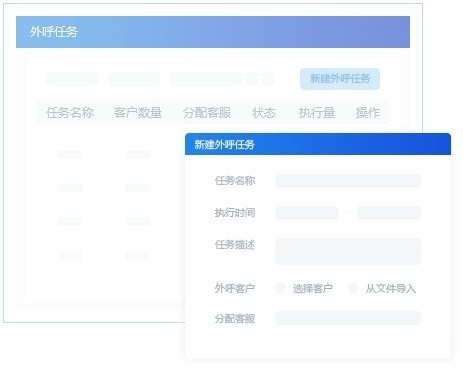The image size is (463, 378).
Task: Click the 外呼任务 page title
Action: pos(53,32)
